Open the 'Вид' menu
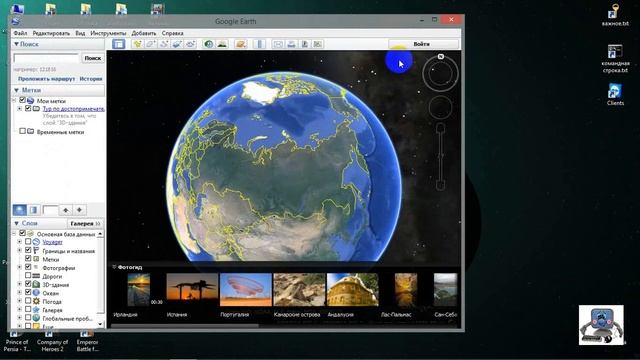Viewport: 640px width, 360px height. 80,33
